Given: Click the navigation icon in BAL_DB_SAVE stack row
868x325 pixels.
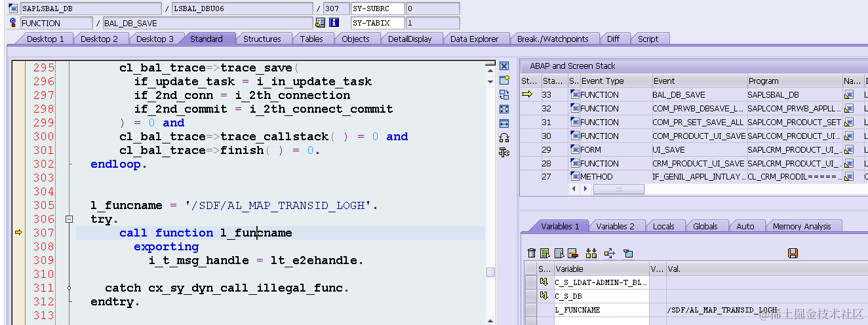Looking at the screenshot, I should [849, 95].
